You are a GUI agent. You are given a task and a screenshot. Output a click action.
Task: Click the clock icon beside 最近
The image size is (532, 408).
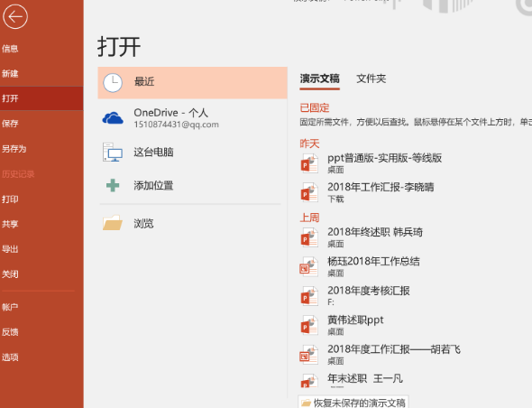coord(113,83)
